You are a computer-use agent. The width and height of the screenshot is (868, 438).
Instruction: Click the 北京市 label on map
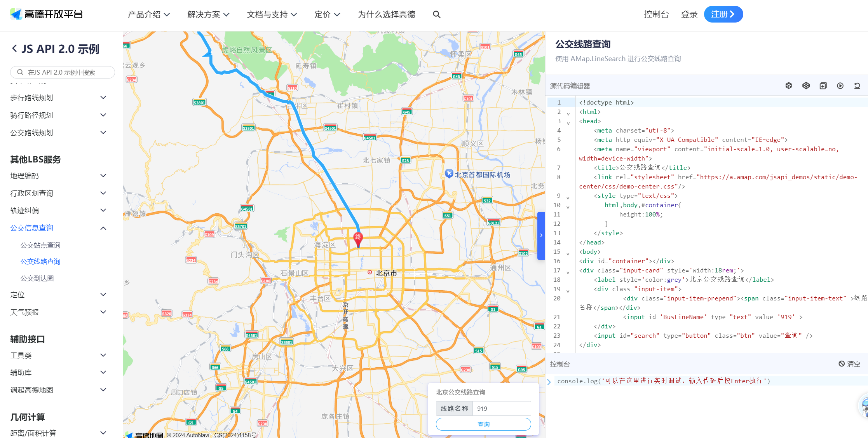(386, 273)
